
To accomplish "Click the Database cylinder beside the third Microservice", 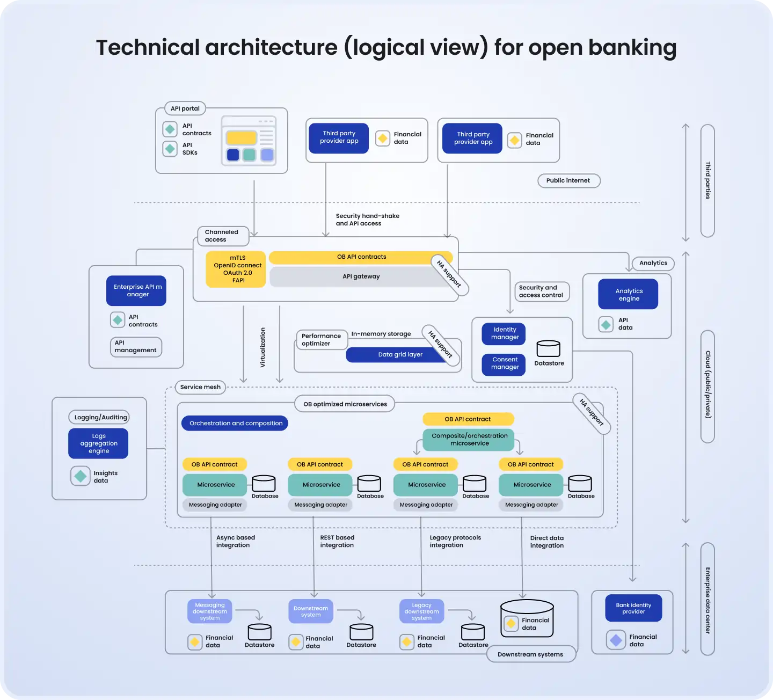I will pyautogui.click(x=475, y=483).
